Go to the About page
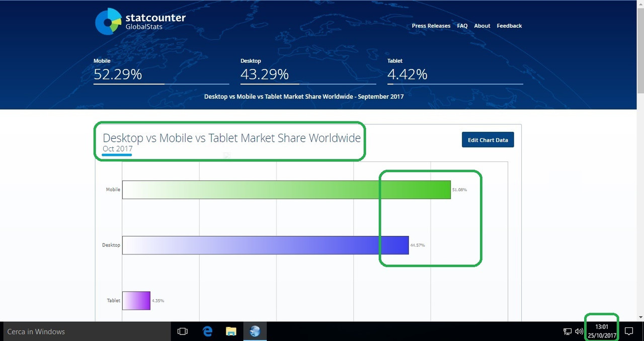Image resolution: width=644 pixels, height=341 pixels. [x=482, y=26]
